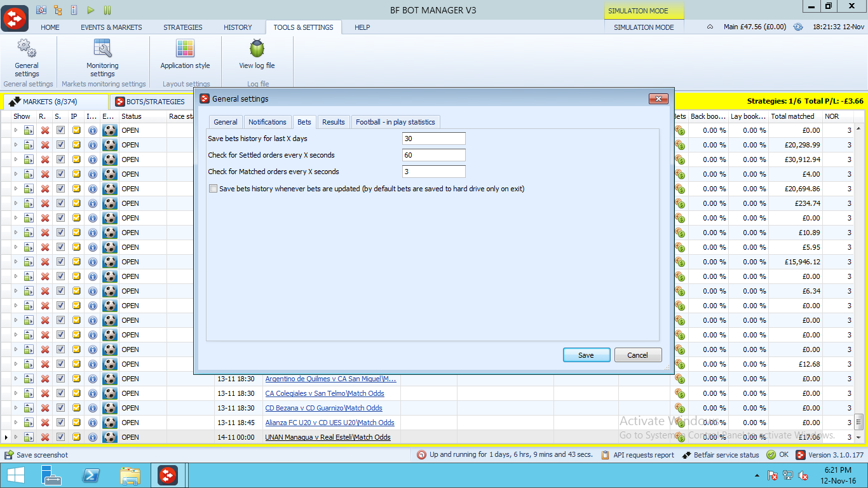Expand the row with £30,912.94 matched
This screenshot has width=868, height=488.
(17, 159)
